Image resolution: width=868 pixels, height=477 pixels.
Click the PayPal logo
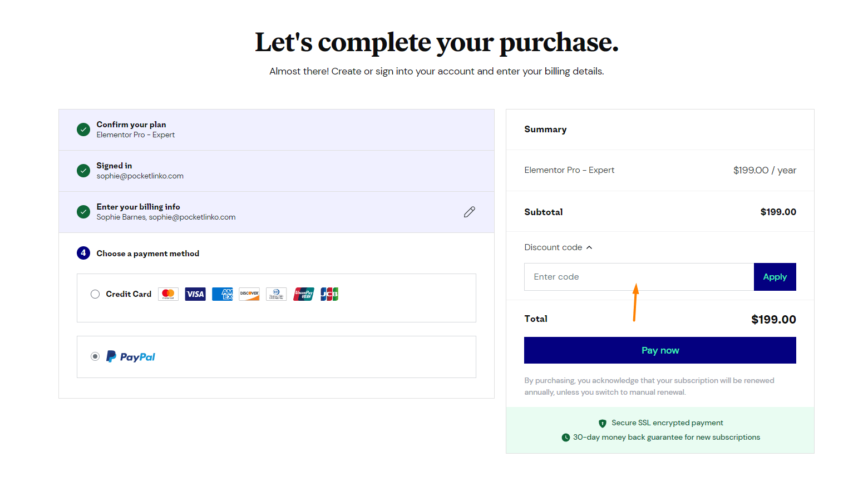pos(131,357)
